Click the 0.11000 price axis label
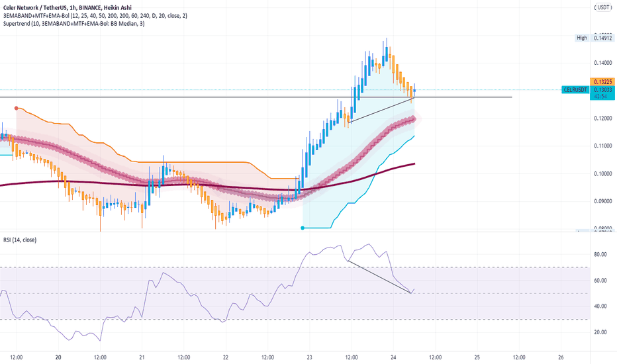Image resolution: width=617 pixels, height=364 pixels. [603, 146]
